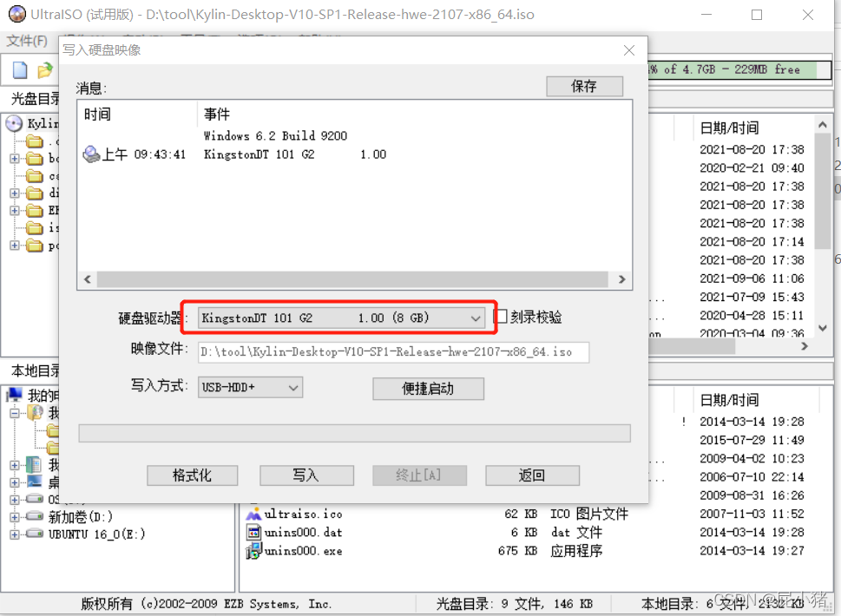Click the Open file toolbar icon

click(x=45, y=70)
